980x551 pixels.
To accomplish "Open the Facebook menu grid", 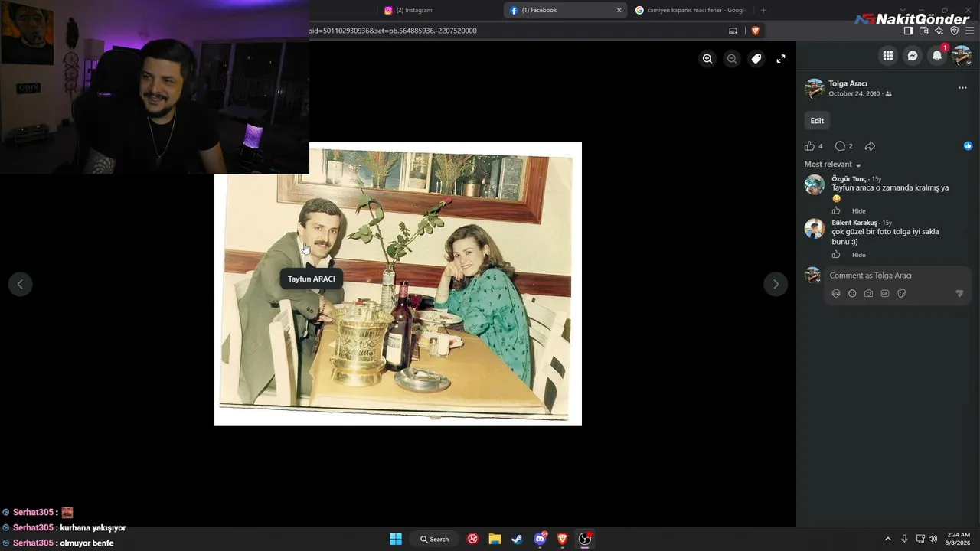I will click(x=888, y=55).
